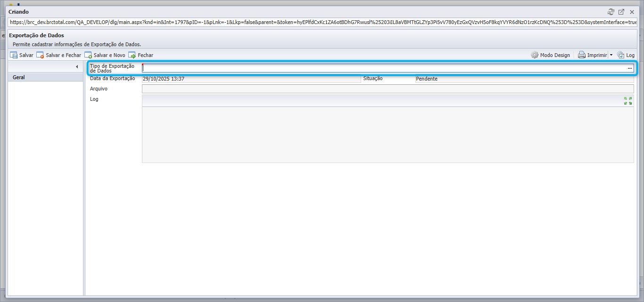Click the Modo Design text button
Viewport: 644px width, 302px height.
tap(555, 55)
